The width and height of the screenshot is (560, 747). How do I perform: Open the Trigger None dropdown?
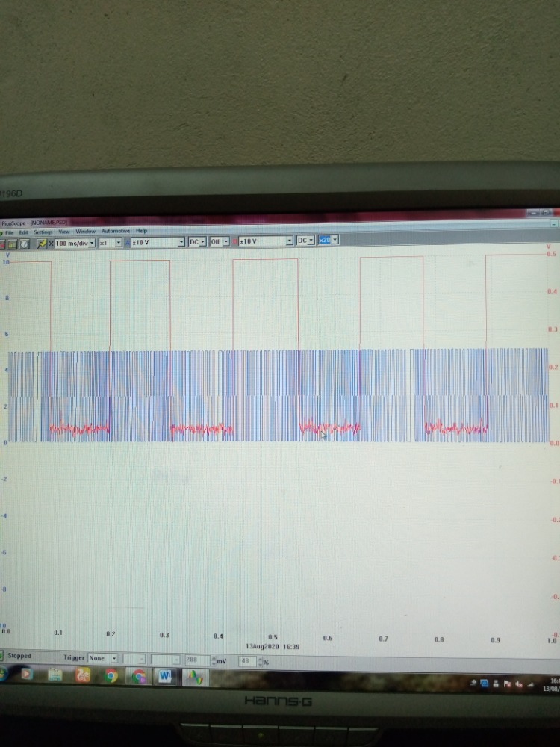[102, 658]
